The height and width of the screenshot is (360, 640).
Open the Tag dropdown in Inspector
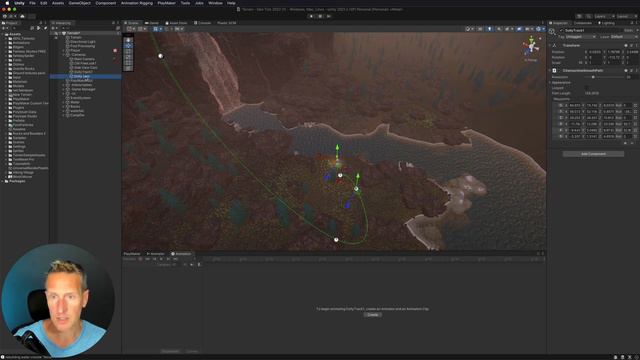(x=580, y=37)
